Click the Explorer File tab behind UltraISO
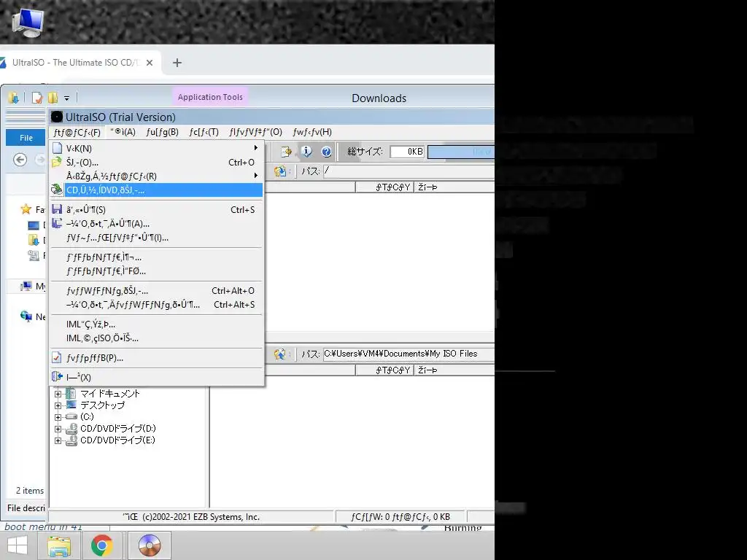Viewport: 747px width, 560px height. [26, 138]
